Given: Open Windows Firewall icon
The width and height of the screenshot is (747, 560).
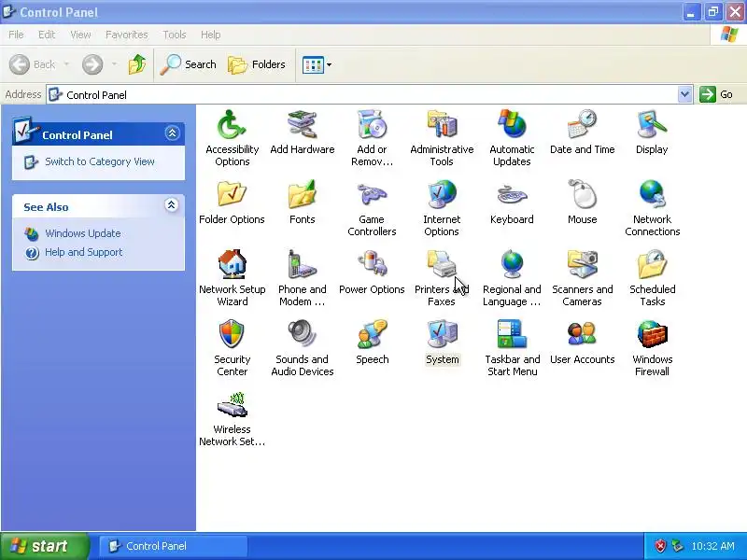Looking at the screenshot, I should click(x=652, y=348).
